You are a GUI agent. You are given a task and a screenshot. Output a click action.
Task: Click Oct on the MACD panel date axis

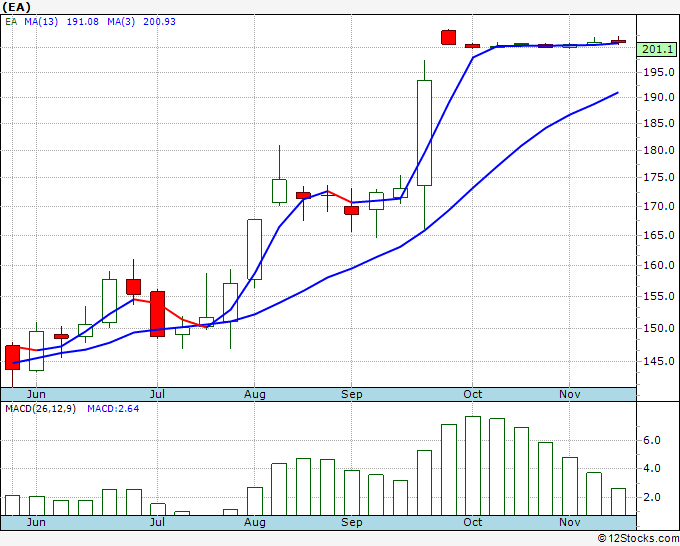click(472, 522)
